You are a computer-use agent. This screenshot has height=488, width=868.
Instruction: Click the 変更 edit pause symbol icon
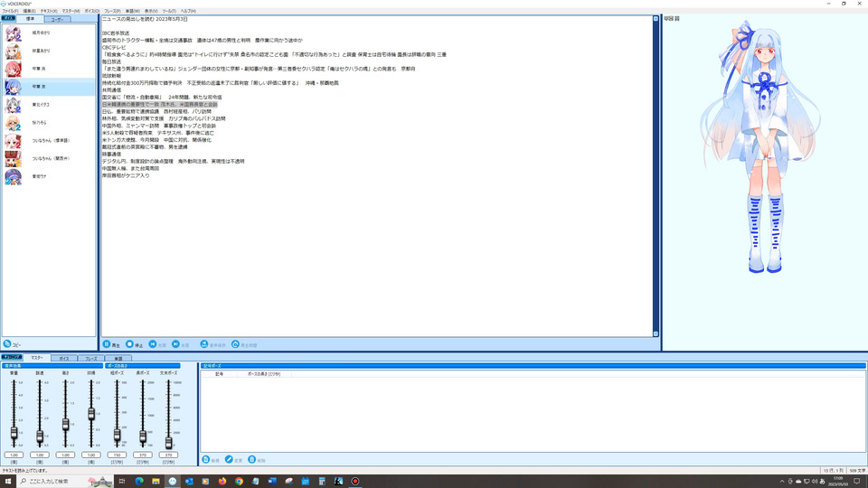pyautogui.click(x=229, y=459)
